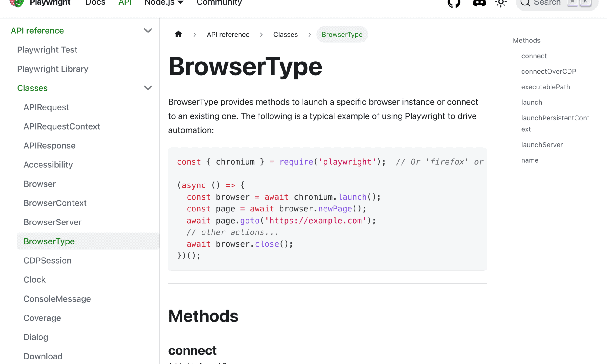Screen dimensions: 607x364
Task: Open ConsoleMessage class page
Action: 57,299
